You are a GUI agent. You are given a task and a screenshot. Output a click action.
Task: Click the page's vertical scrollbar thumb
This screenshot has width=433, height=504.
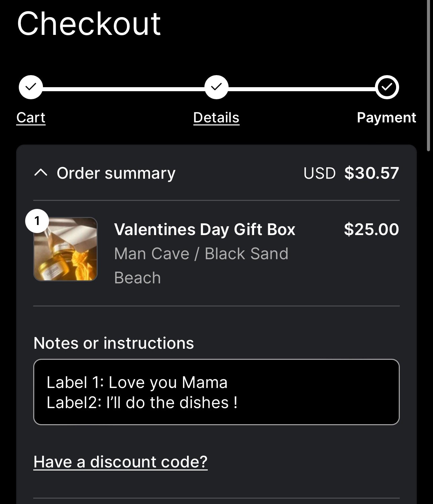pos(429,75)
